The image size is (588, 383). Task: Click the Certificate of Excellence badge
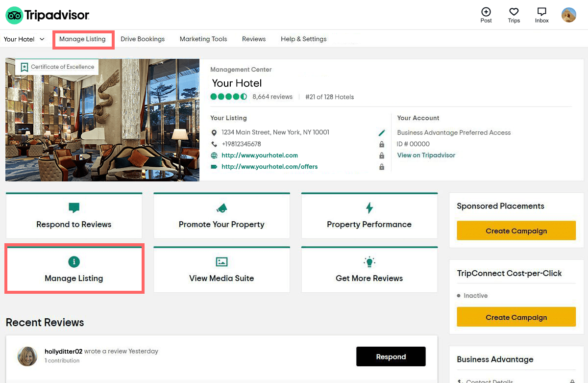click(57, 67)
